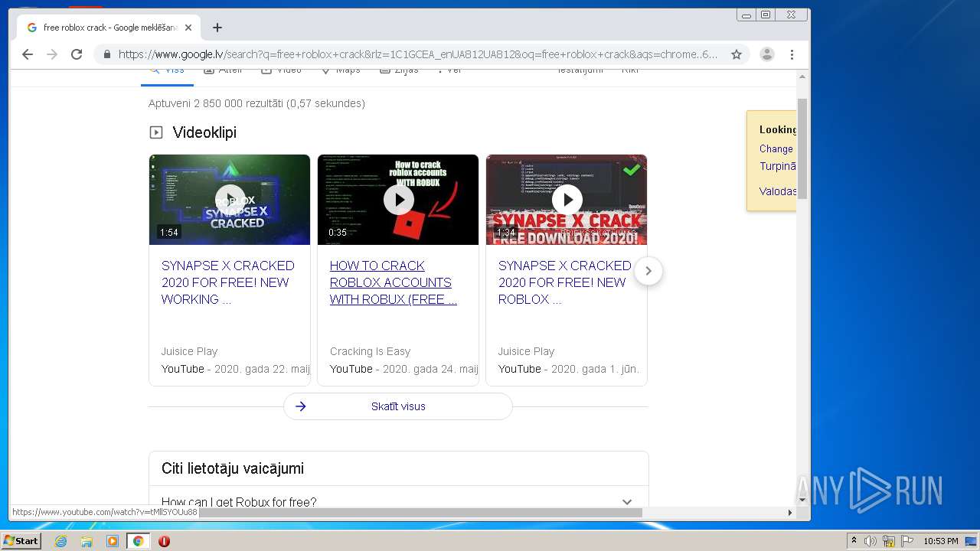Viewport: 980px width, 551px height.
Task: Click the Citi lietotāju vaicājumi heading
Action: tap(233, 468)
